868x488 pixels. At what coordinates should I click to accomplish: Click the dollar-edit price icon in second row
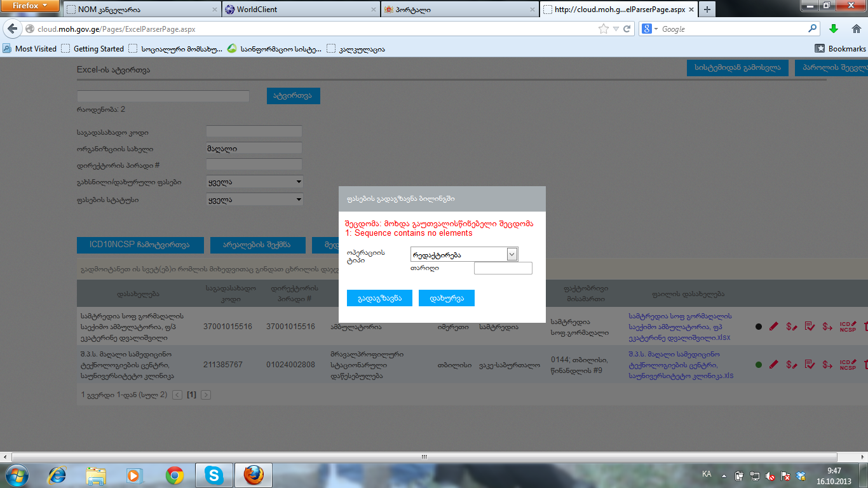(791, 365)
